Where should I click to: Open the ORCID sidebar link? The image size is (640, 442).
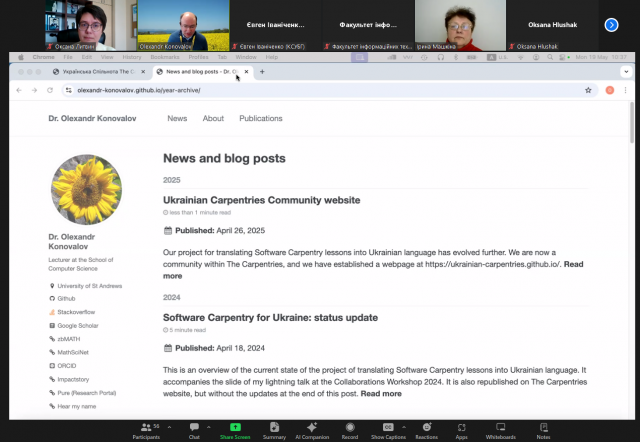67,366
